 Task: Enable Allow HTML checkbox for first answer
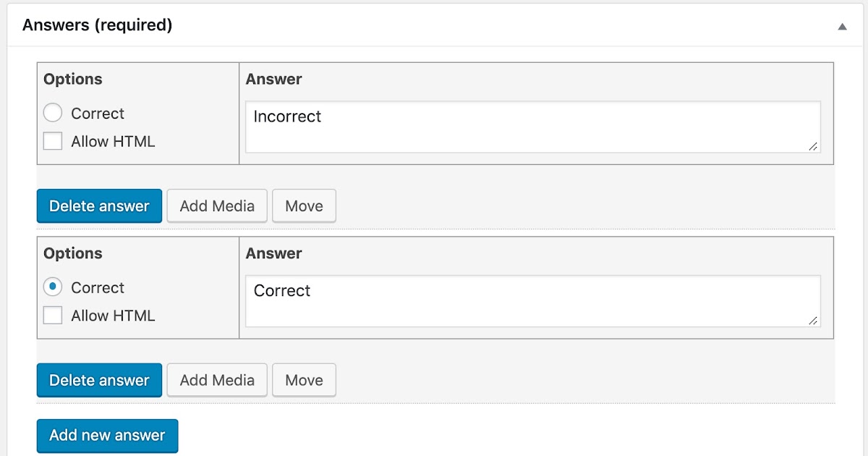53,141
